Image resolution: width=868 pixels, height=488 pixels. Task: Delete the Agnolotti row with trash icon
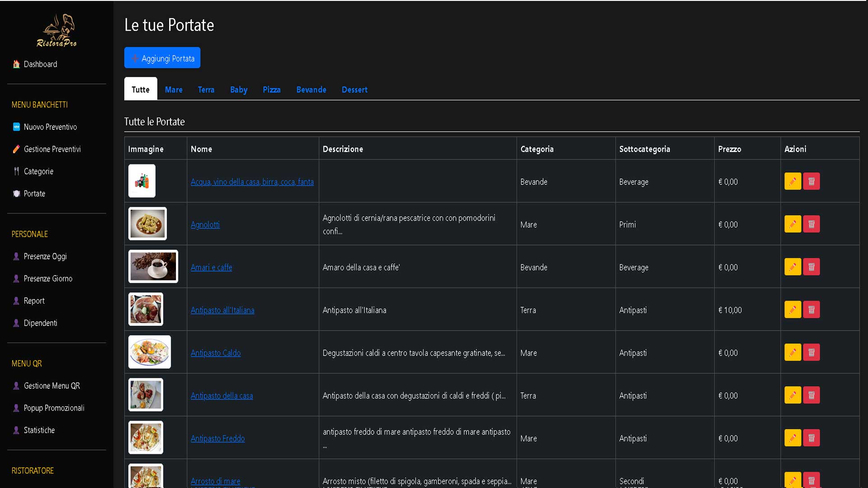pyautogui.click(x=811, y=224)
